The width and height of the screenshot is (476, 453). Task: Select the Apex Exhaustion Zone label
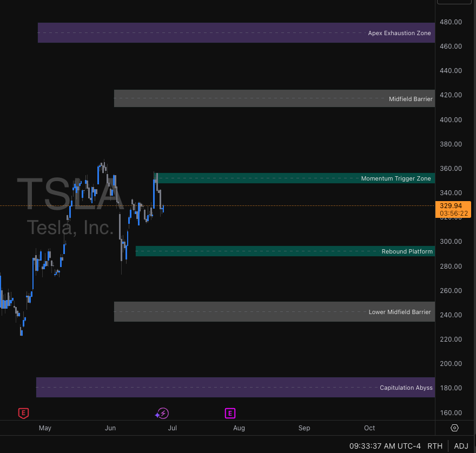pyautogui.click(x=399, y=33)
